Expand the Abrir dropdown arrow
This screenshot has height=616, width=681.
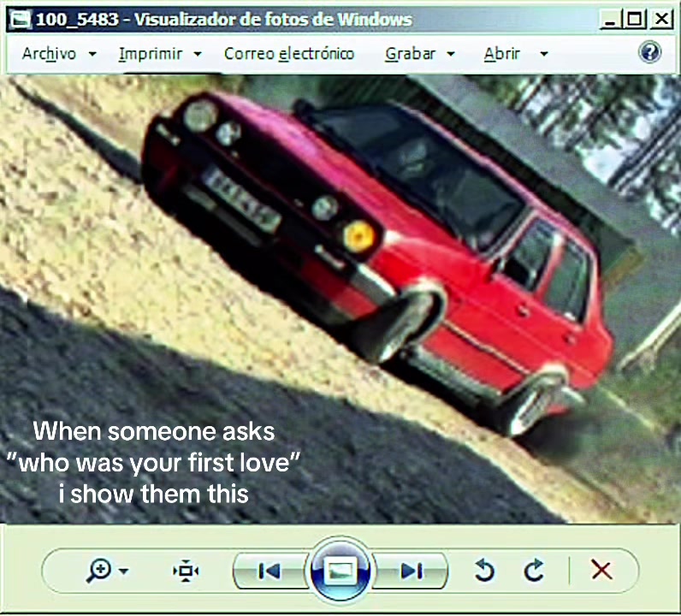(x=544, y=54)
